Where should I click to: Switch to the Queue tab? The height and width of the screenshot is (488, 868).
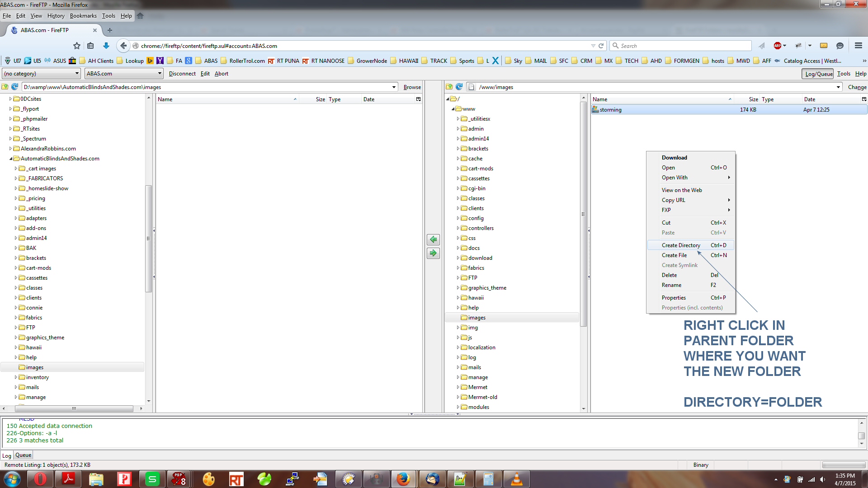click(x=23, y=455)
